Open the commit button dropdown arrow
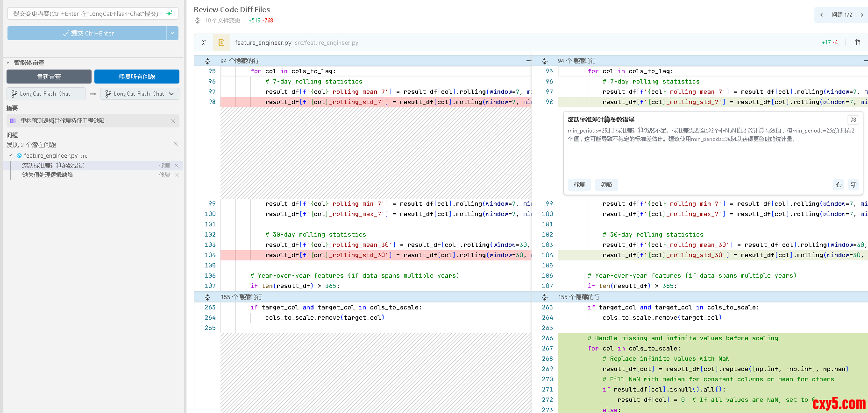Viewport: 868px width, 413px height. pyautogui.click(x=172, y=33)
